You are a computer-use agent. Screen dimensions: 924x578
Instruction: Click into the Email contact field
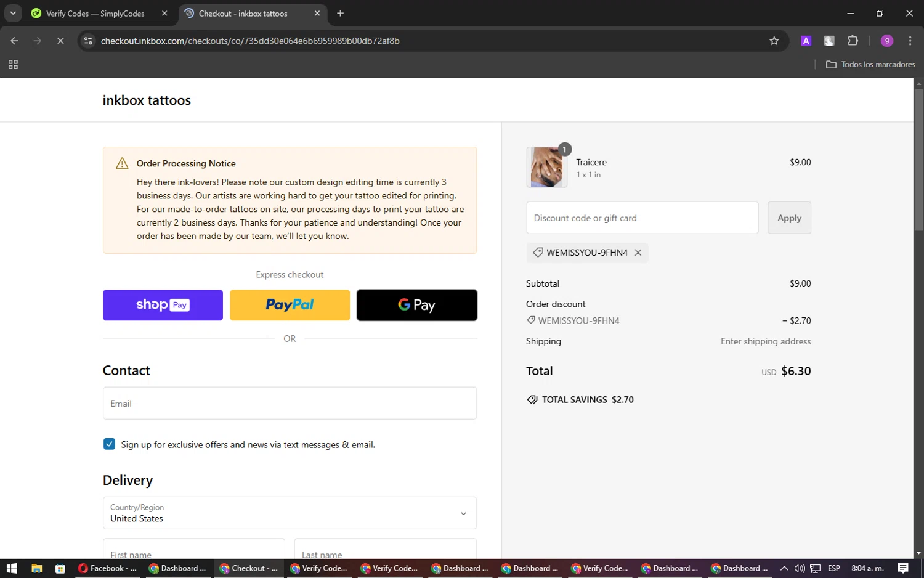point(290,403)
